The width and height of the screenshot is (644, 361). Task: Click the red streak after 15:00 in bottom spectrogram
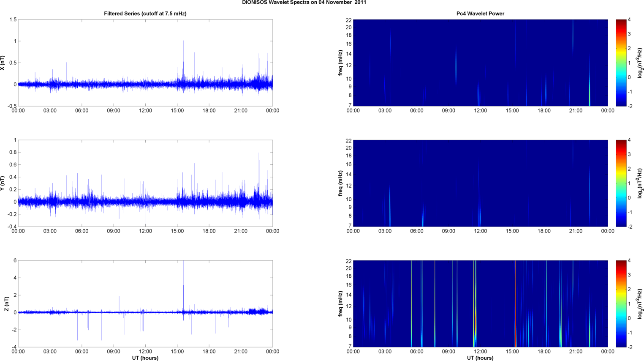[515, 304]
